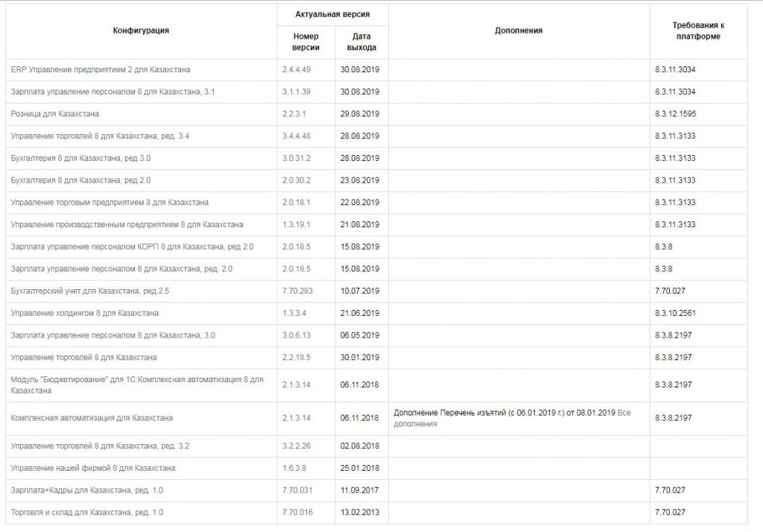Select platform requirement 8.3.10.2561
The width and height of the screenshot is (763, 532).
click(675, 313)
